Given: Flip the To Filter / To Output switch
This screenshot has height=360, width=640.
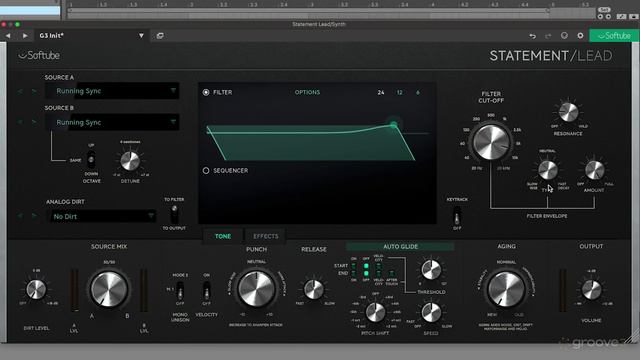Looking at the screenshot, I should 174,214.
